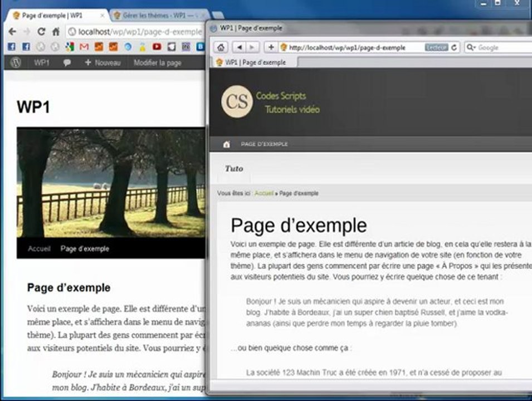
Task: Open the leftmost Facebook bookmark in Chrome
Action: [11, 46]
